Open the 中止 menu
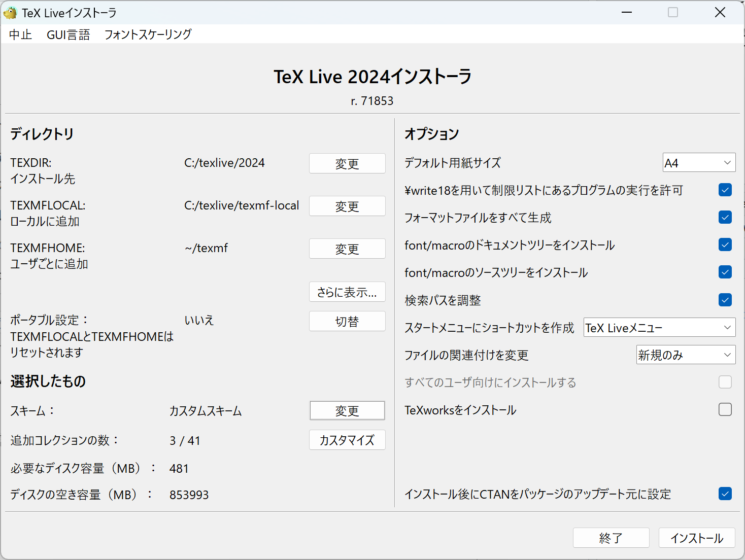Viewport: 745px width, 560px height. (20, 34)
